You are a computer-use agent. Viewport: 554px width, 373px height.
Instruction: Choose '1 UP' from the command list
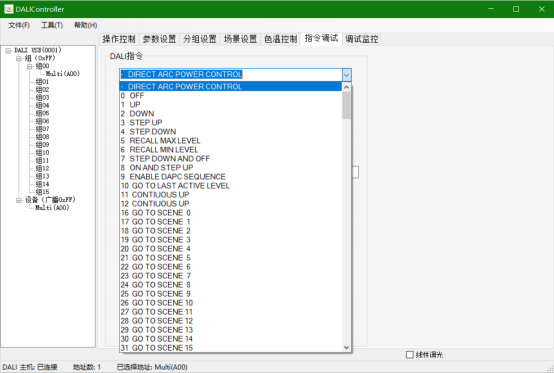(231, 105)
